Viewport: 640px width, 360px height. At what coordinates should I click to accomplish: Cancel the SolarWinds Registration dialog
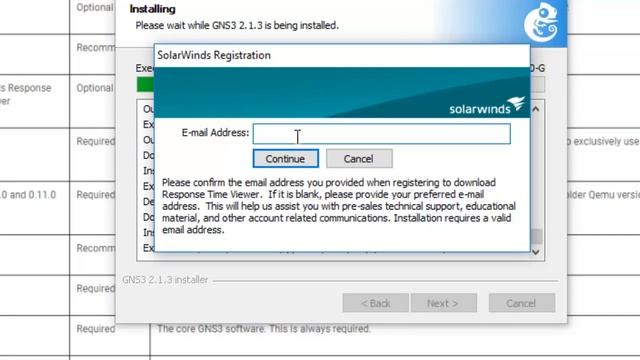359,158
